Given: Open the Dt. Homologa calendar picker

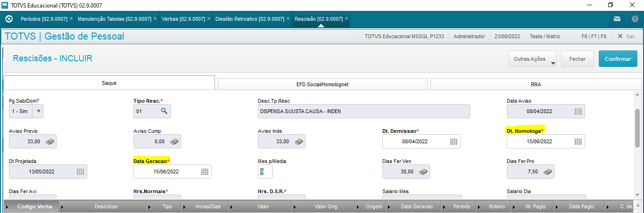Looking at the screenshot, I should click(x=578, y=141).
